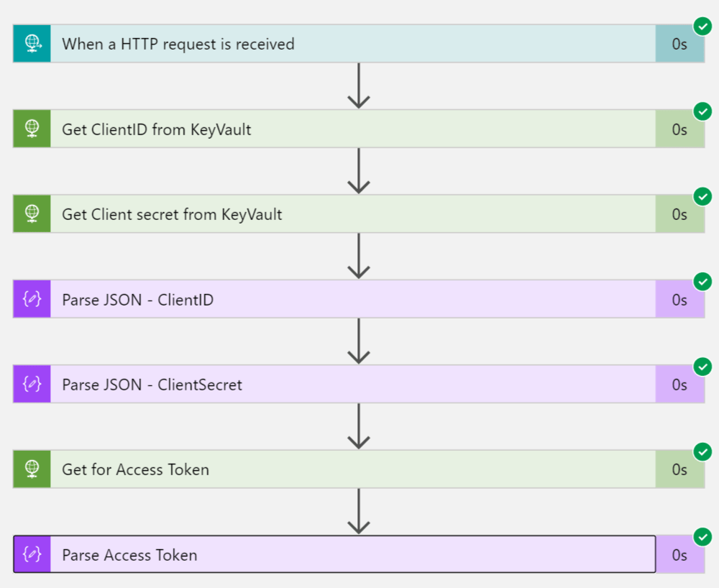Click the Get Client secret HTTP icon
The image size is (719, 588).
coord(32,214)
